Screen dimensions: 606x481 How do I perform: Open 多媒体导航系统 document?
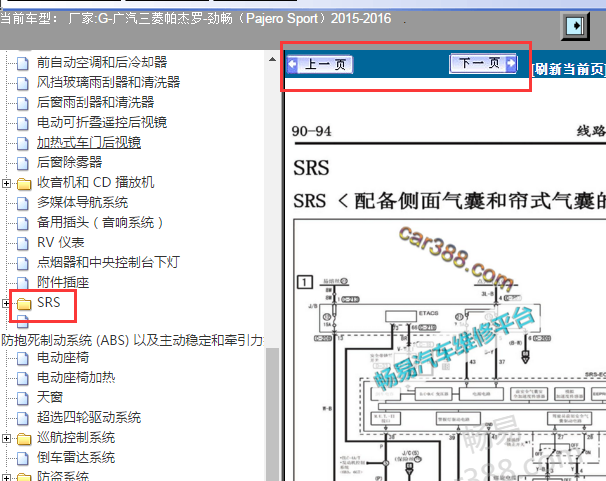(82, 202)
